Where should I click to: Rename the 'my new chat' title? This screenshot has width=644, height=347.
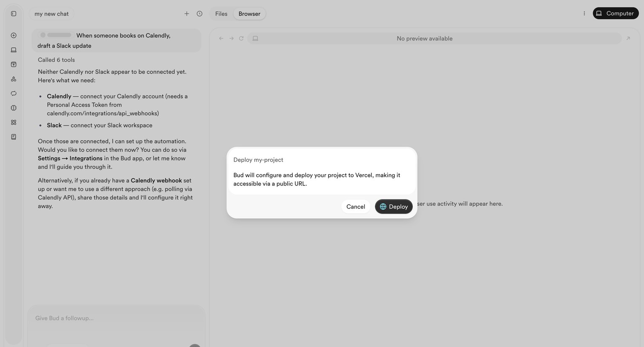[x=52, y=14]
